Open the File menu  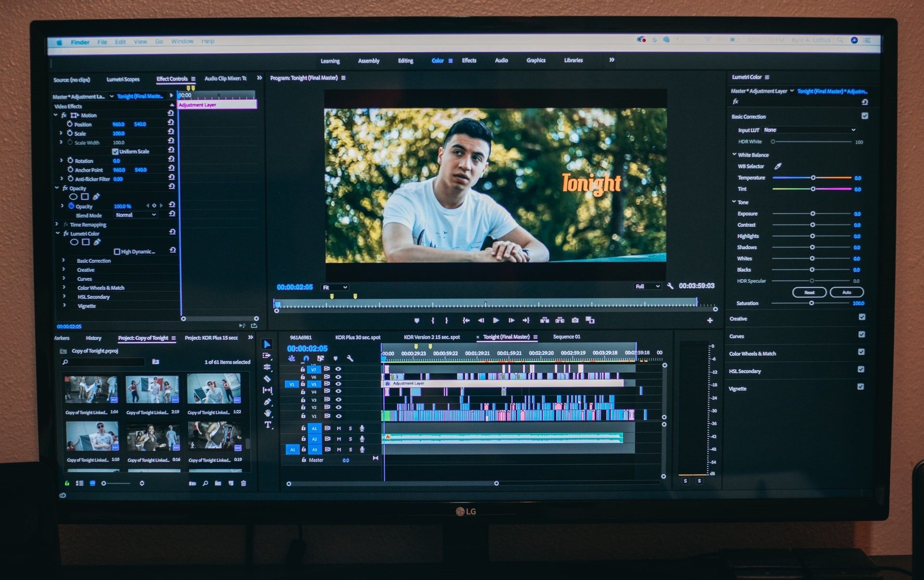click(102, 42)
